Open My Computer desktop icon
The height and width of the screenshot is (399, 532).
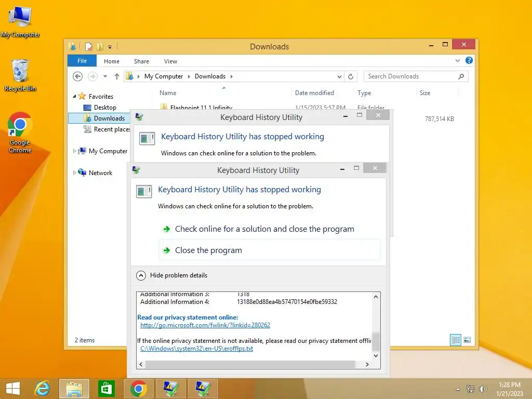[x=20, y=21]
